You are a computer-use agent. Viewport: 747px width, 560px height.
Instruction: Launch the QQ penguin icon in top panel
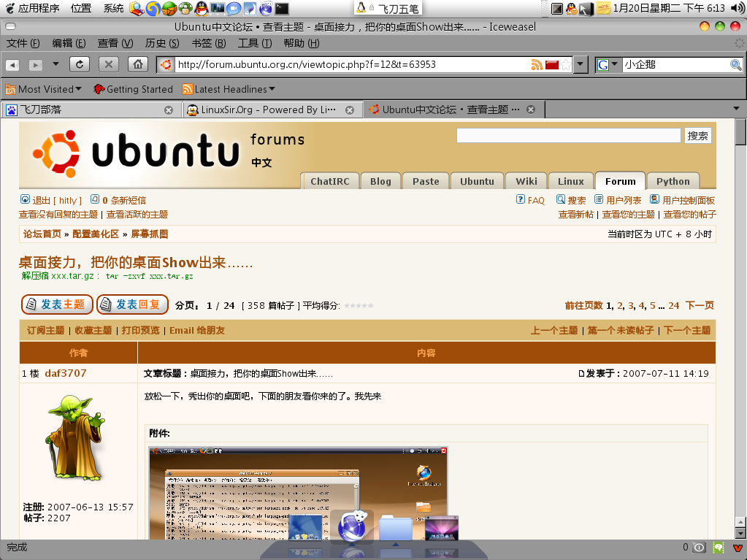pos(202,8)
